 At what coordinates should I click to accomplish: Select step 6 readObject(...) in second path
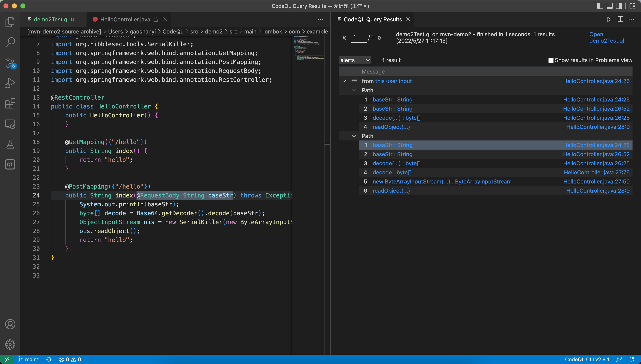click(391, 191)
